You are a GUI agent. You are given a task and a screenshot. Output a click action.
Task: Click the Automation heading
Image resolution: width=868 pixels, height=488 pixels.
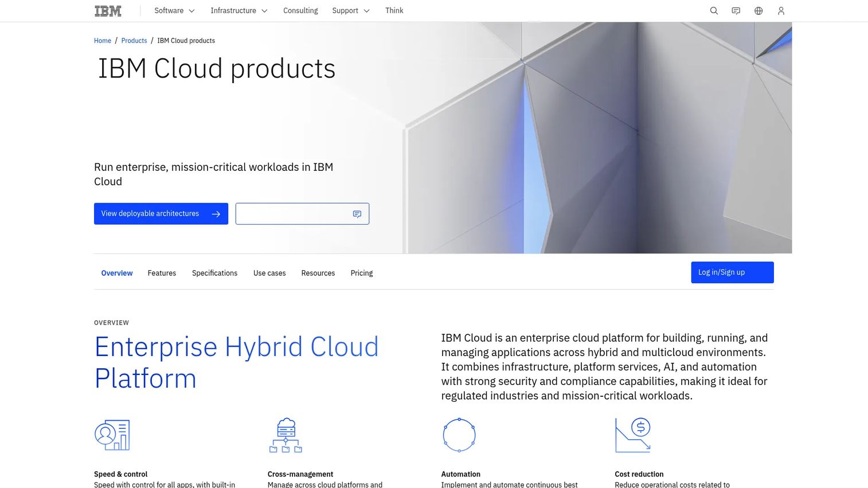(461, 474)
